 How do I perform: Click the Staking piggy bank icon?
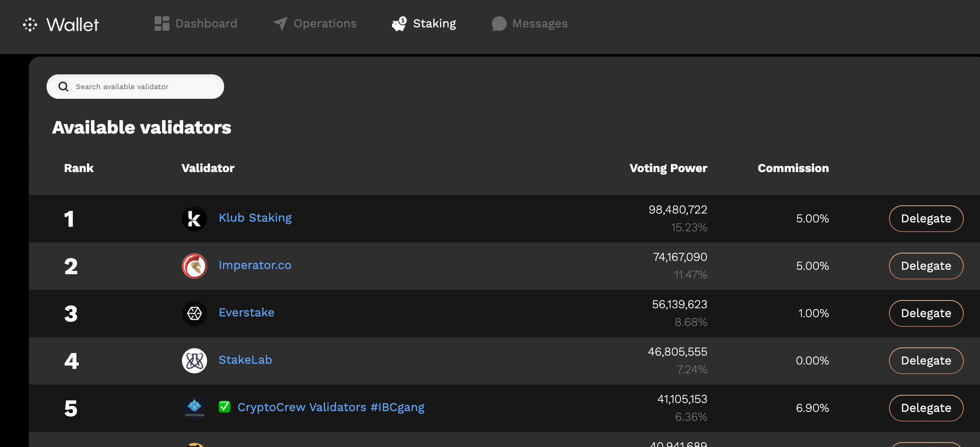pyautogui.click(x=399, y=24)
